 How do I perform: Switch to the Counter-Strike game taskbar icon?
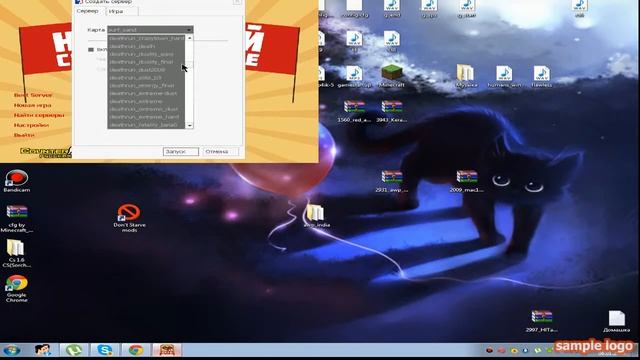(x=167, y=350)
